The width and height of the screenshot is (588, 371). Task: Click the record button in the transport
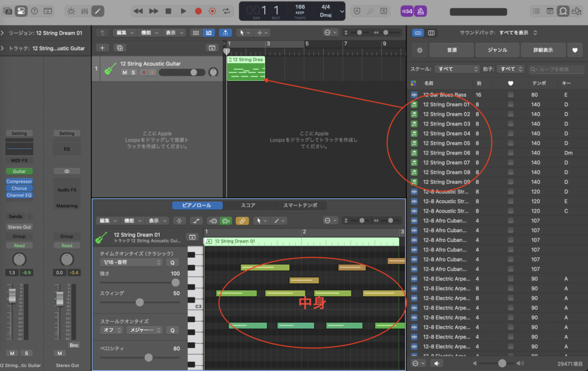(199, 11)
